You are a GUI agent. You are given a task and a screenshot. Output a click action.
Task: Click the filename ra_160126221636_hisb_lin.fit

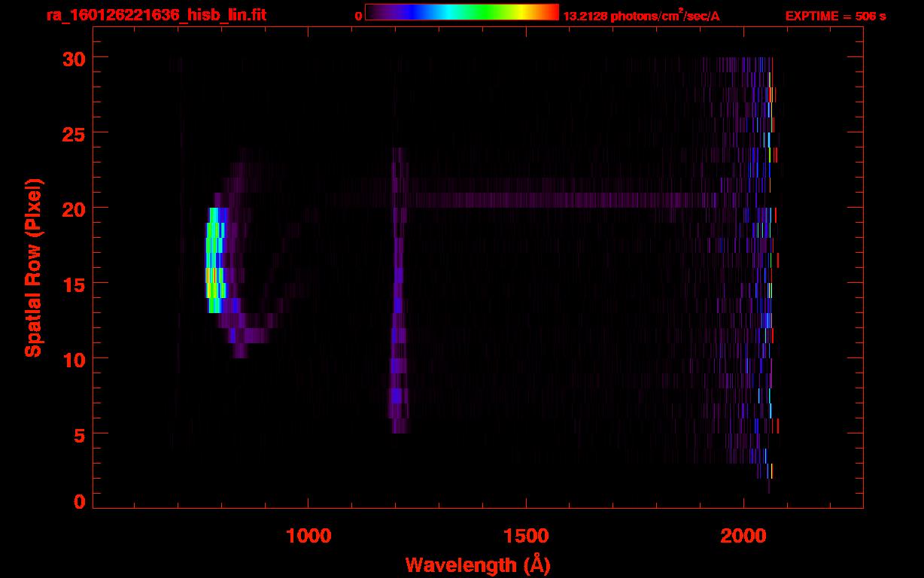(x=157, y=15)
